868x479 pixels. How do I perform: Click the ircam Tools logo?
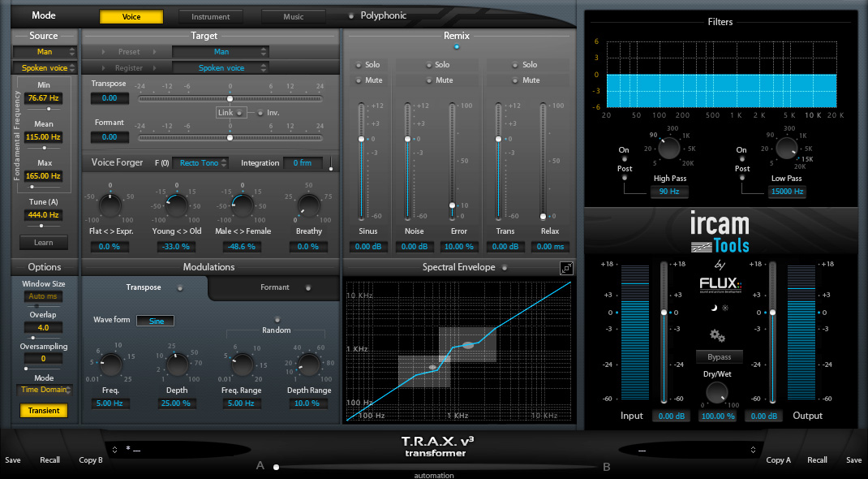[x=720, y=234]
